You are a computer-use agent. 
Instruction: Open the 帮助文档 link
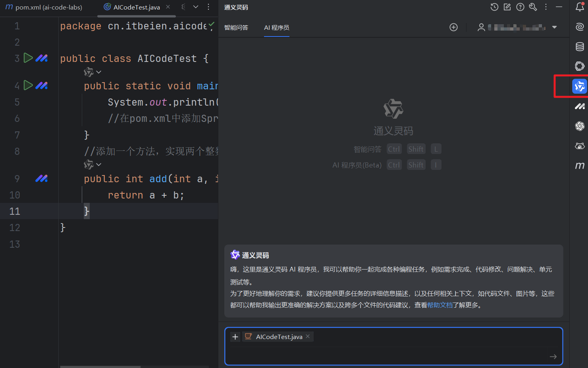tap(440, 305)
